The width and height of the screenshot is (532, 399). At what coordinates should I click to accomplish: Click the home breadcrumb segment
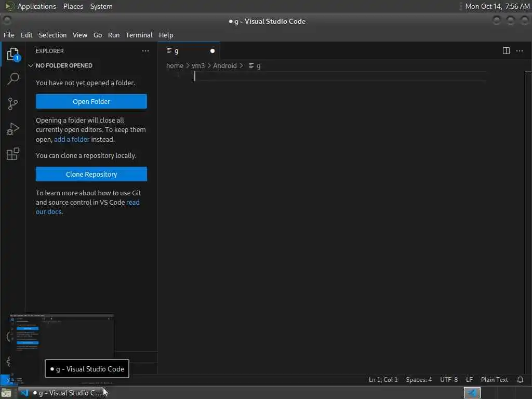[175, 66]
